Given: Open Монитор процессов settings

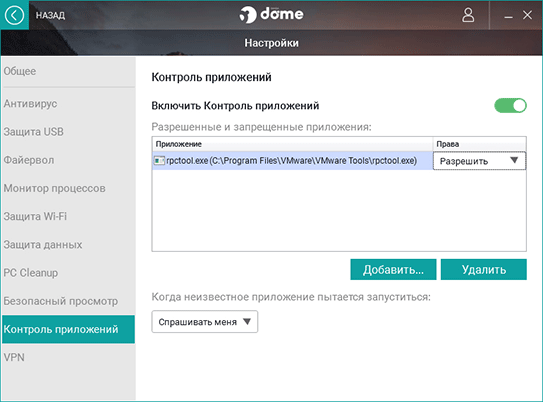Looking at the screenshot, I should (x=54, y=188).
